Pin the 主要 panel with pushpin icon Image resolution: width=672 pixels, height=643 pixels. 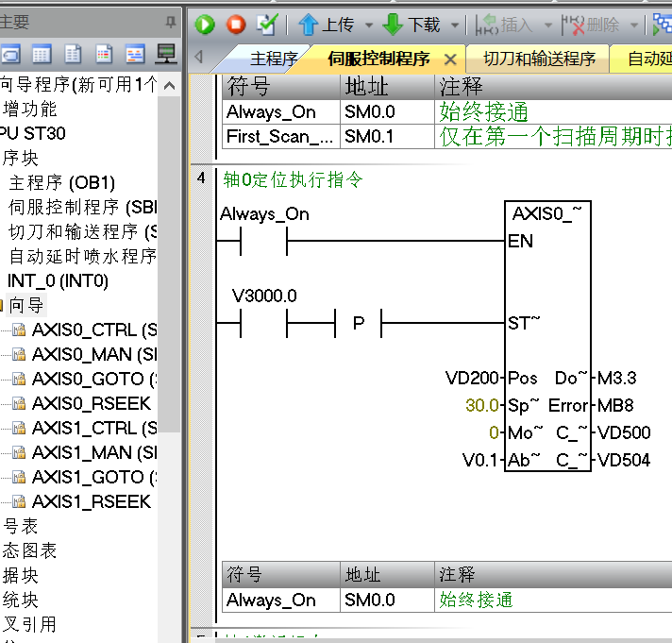click(171, 21)
